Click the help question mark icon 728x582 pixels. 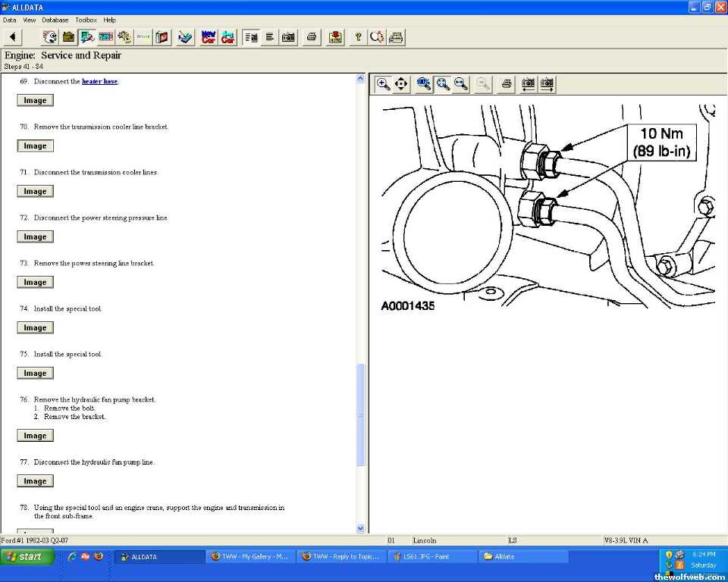tap(358, 37)
